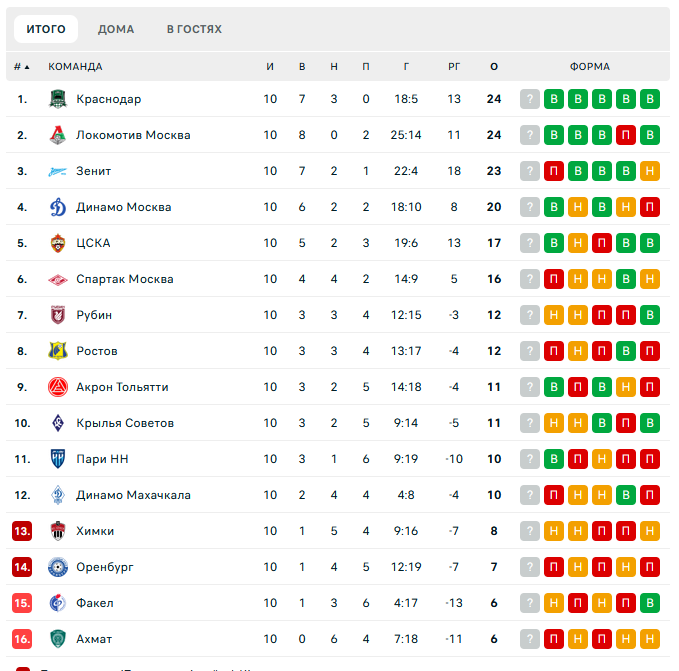Switch to the В ГОСТЯХ tab
679x671 pixels.
[194, 29]
